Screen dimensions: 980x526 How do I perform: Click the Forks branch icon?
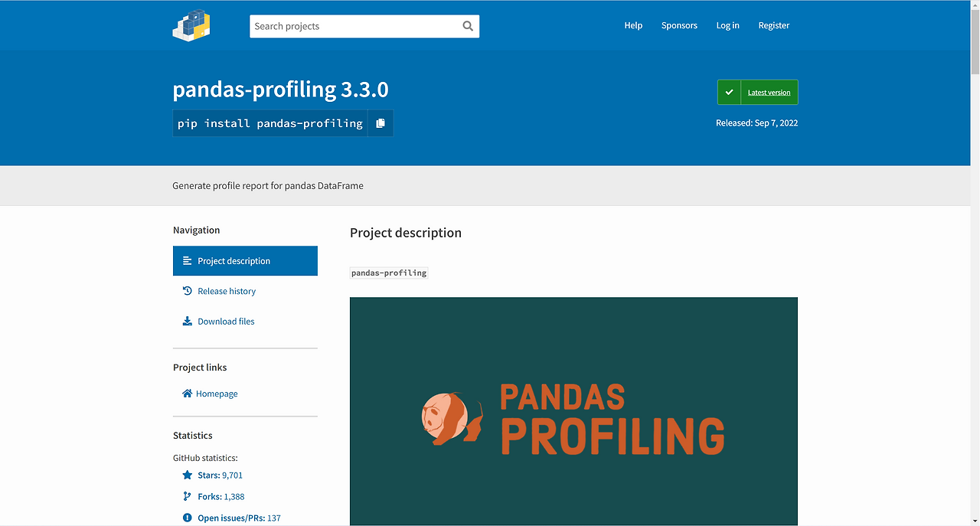(x=188, y=497)
